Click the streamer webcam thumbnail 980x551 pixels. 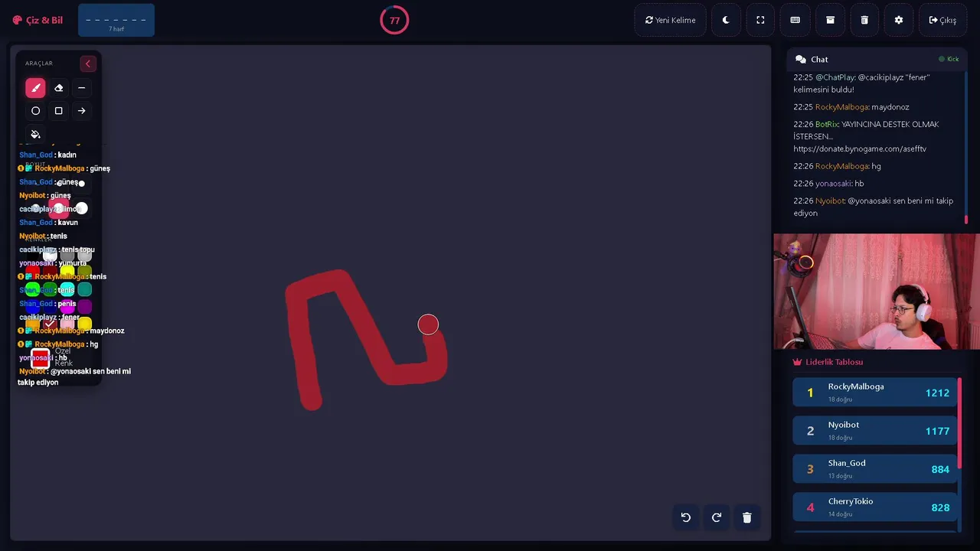[877, 292]
